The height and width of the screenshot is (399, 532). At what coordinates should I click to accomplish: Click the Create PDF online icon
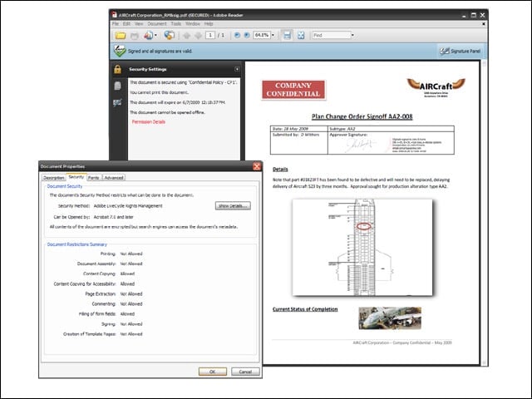pos(148,35)
